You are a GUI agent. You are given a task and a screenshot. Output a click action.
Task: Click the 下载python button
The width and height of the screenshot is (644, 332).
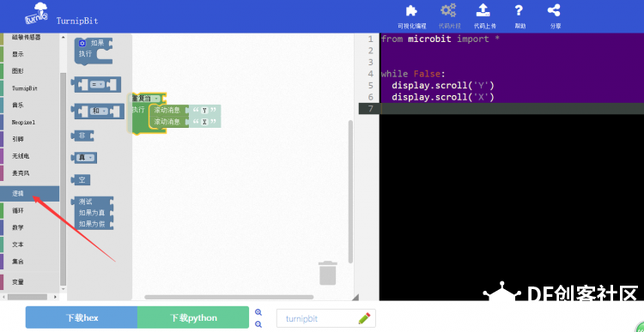(193, 317)
